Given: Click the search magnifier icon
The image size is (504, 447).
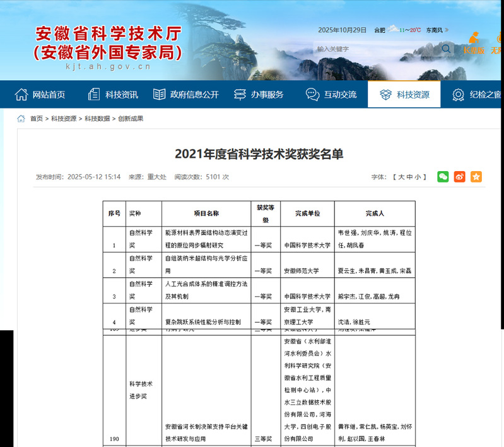Looking at the screenshot, I should point(446,49).
